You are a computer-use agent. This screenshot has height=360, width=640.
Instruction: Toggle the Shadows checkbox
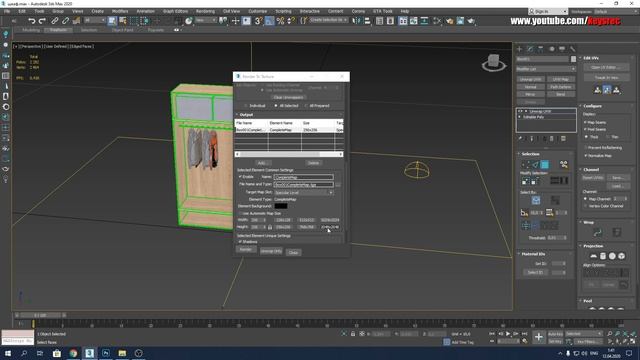[240, 242]
